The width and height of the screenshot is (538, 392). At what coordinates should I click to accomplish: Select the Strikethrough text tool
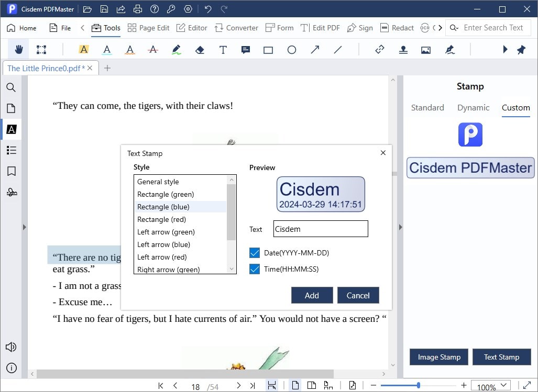pyautogui.click(x=153, y=50)
